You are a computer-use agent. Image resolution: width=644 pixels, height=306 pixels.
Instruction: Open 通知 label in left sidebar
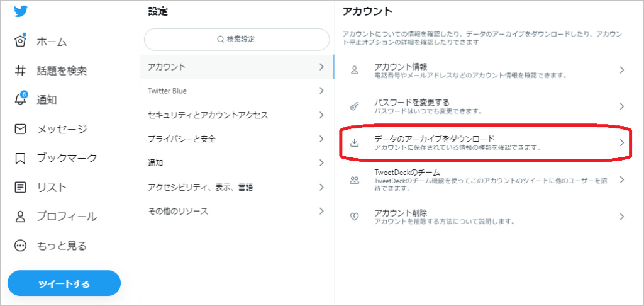(x=47, y=99)
